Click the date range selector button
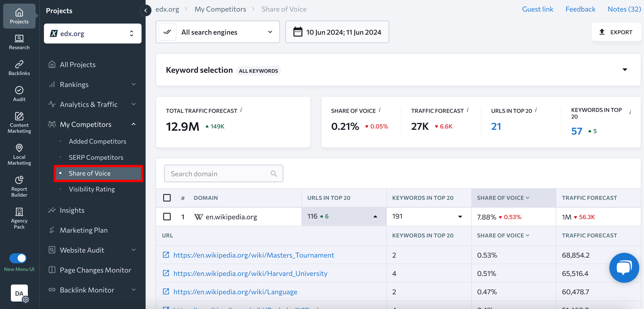The image size is (644, 309). pos(337,32)
